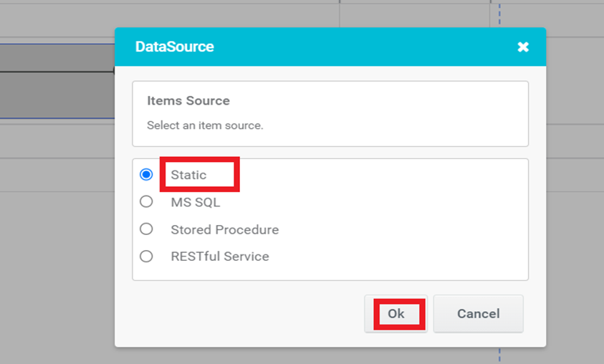Click the blue dashed guide line above dialog

[499, 14]
